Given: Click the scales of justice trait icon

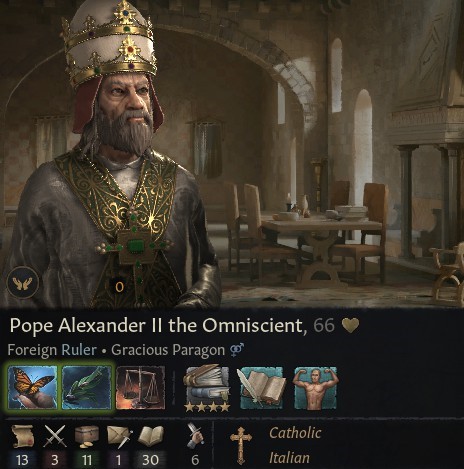Looking at the screenshot, I should point(140,387).
